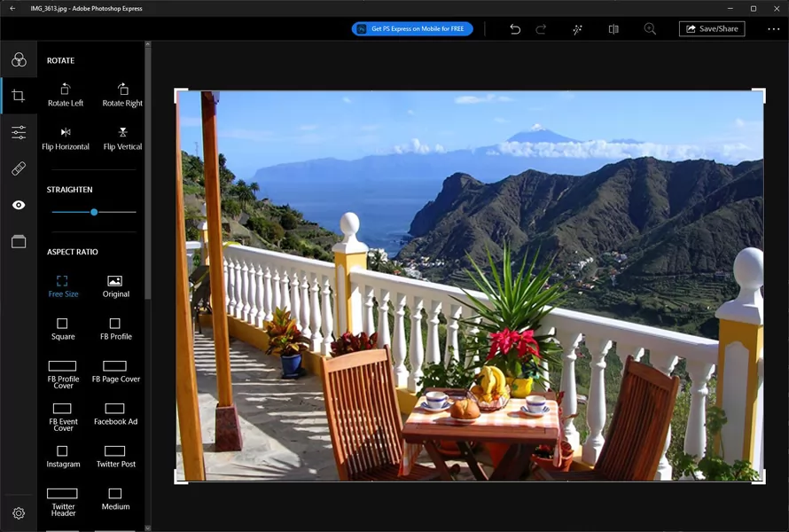Viewport: 789px width, 532px height.
Task: Redo the last undone edit
Action: (541, 29)
